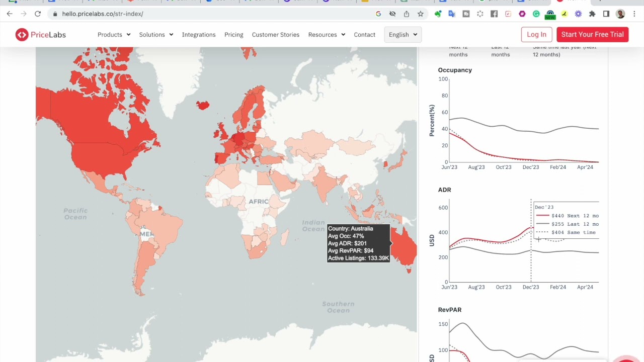Click the PriceLabs logo
Viewport: 644px width, 362px height.
click(41, 35)
